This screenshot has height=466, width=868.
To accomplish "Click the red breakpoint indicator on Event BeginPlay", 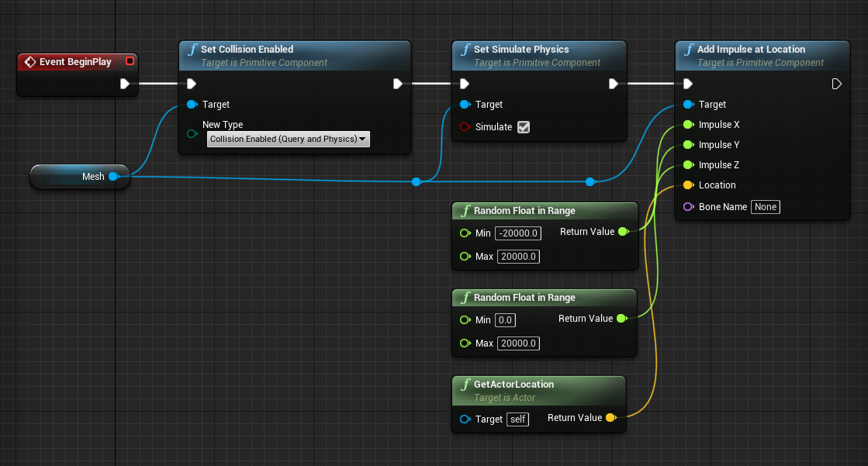I will click(x=130, y=60).
